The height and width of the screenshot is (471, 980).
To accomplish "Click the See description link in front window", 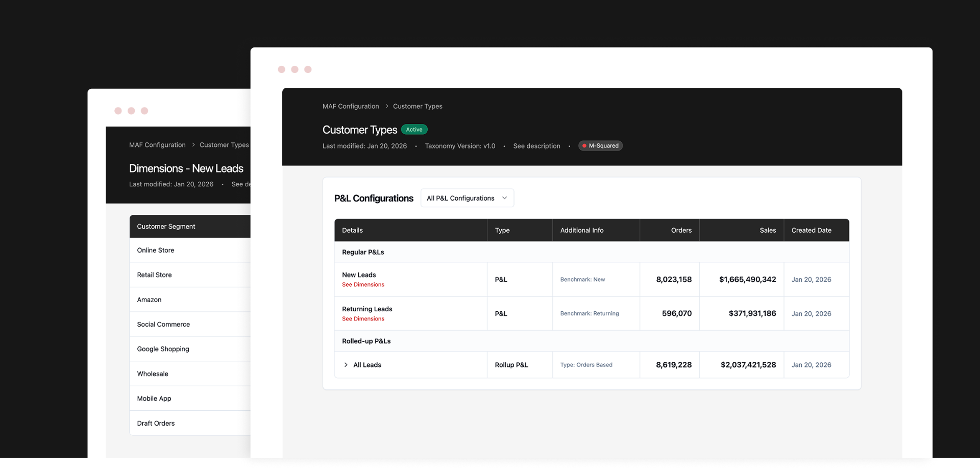I will pos(536,146).
